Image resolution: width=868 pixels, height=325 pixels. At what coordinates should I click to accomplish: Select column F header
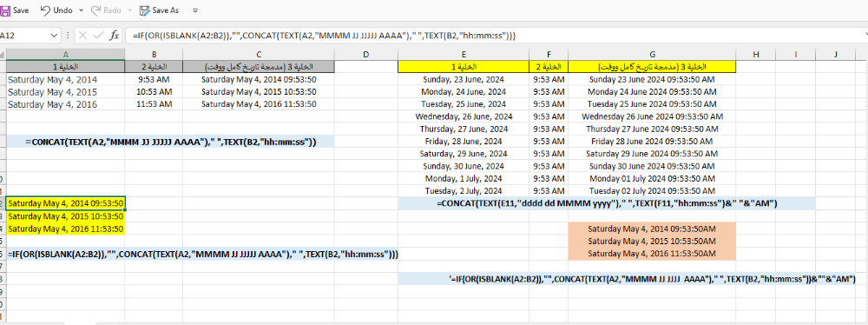point(549,55)
